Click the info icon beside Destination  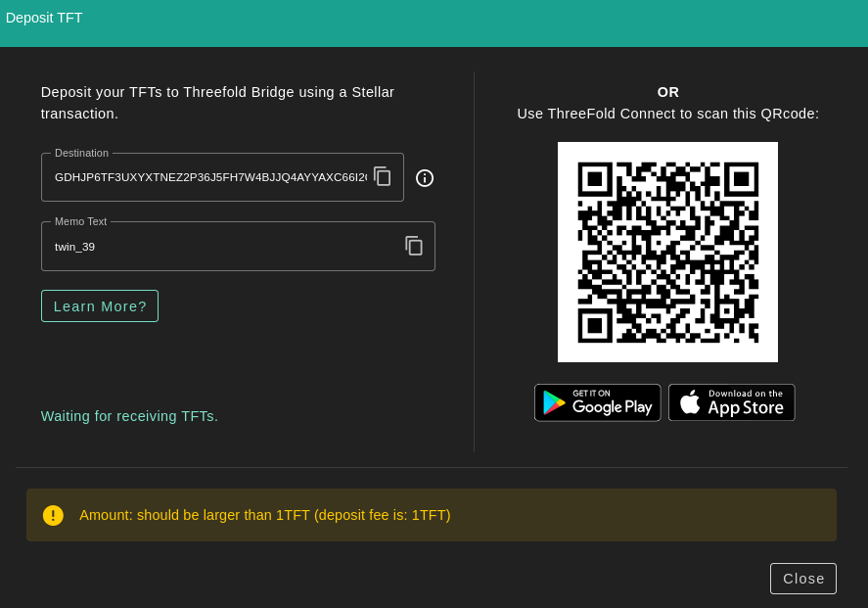pos(425,178)
